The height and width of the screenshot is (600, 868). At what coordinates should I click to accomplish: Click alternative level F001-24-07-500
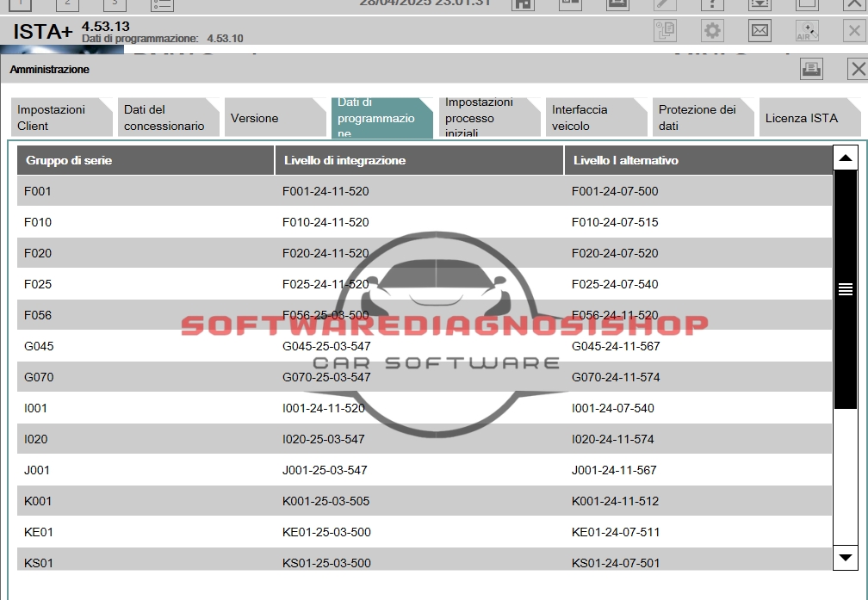tap(615, 191)
